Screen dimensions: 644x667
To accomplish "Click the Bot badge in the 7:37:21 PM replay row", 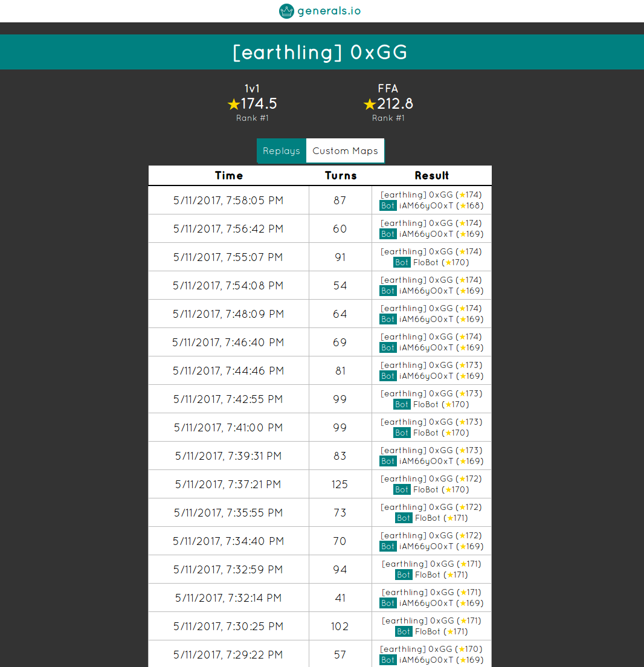I will (x=402, y=489).
